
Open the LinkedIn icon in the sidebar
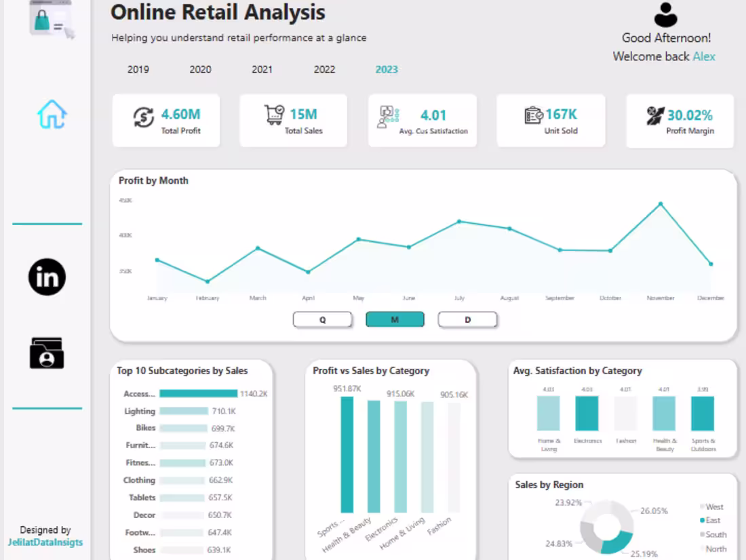pos(46,276)
